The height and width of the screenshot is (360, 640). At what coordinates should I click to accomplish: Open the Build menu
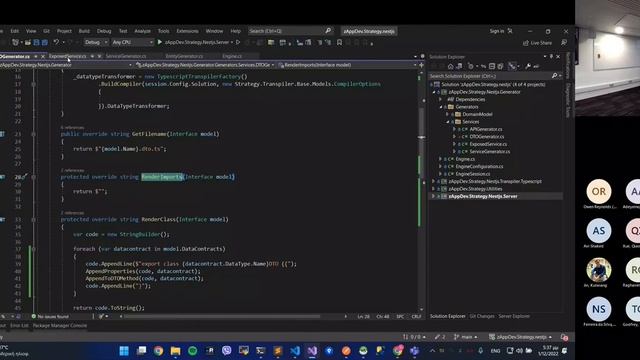[x=84, y=31]
